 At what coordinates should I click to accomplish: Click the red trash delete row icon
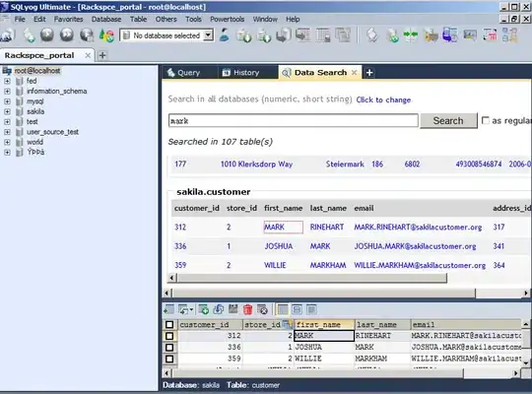pyautogui.click(x=248, y=309)
